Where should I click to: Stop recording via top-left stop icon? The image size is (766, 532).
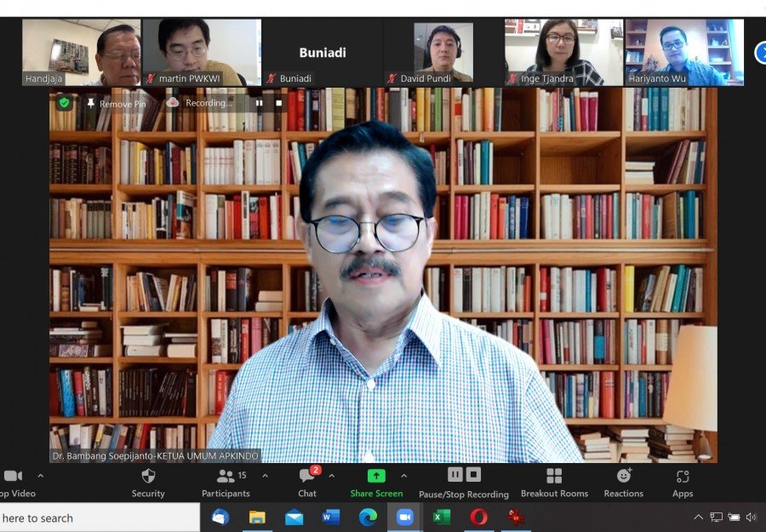(279, 103)
